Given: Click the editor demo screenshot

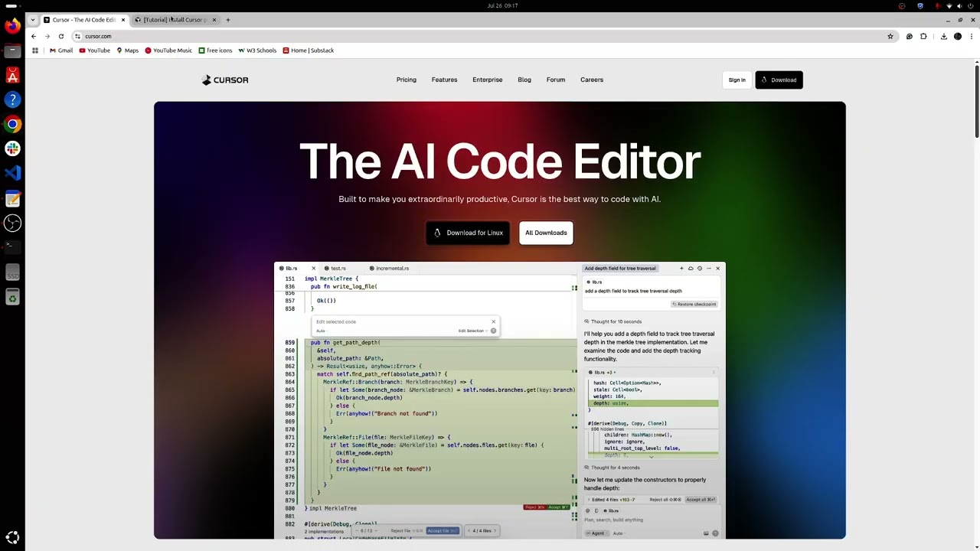Looking at the screenshot, I should pos(499,400).
